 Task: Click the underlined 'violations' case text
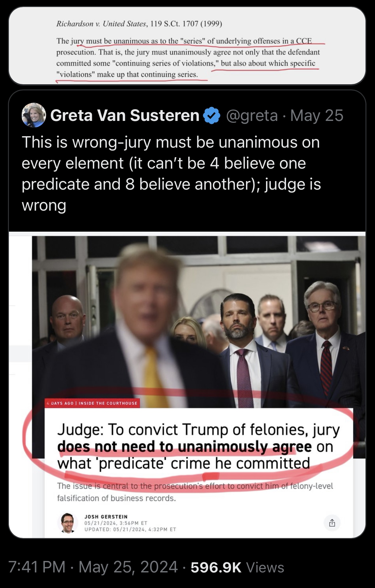127,74
